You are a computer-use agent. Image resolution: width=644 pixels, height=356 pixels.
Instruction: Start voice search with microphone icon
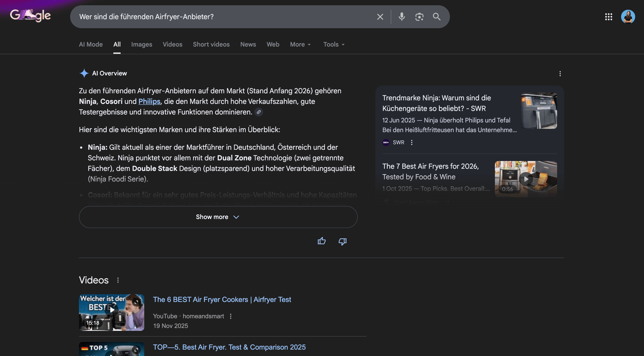[x=402, y=17]
